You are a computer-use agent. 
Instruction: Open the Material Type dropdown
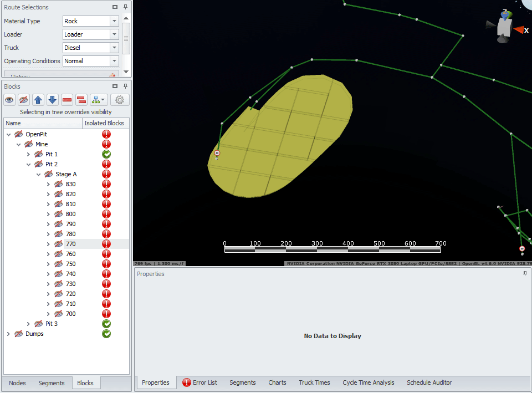tap(114, 21)
